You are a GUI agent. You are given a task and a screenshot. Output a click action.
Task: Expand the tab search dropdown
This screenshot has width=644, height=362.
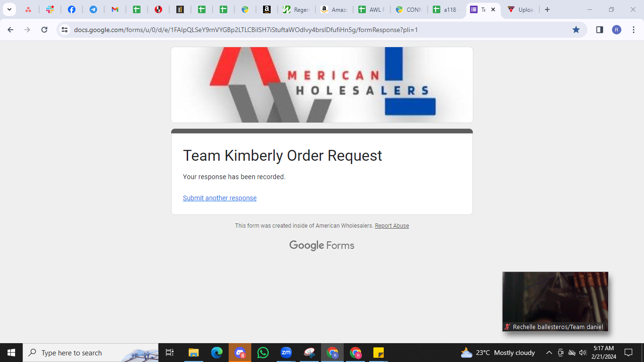[x=9, y=9]
